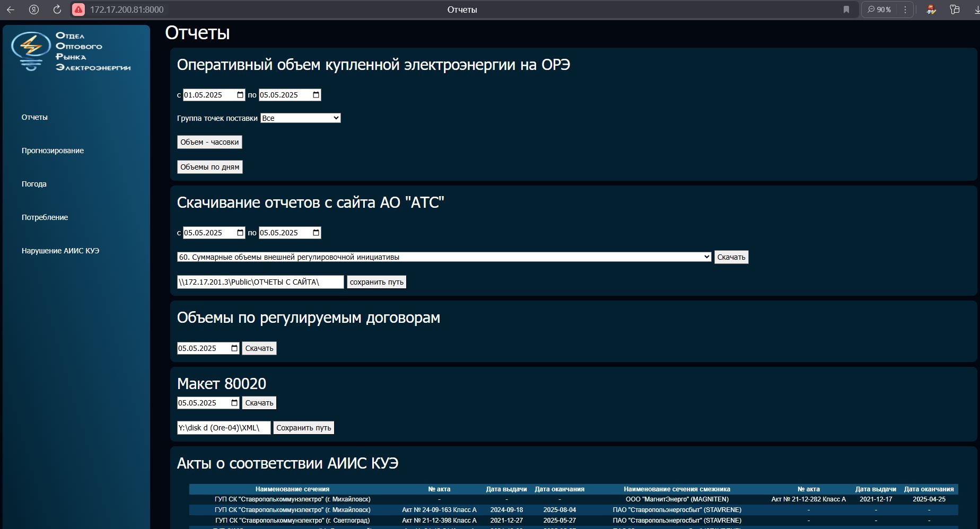Expand the Группа точек поставки dropdown

point(301,118)
